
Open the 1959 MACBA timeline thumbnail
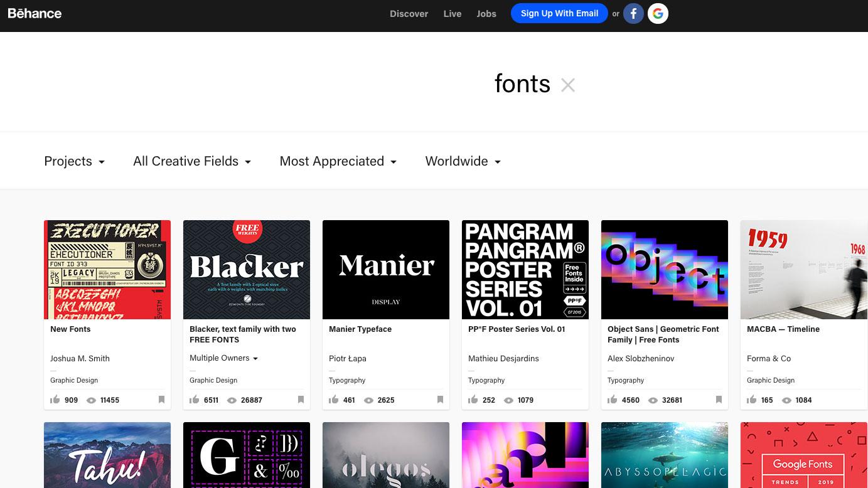(804, 270)
